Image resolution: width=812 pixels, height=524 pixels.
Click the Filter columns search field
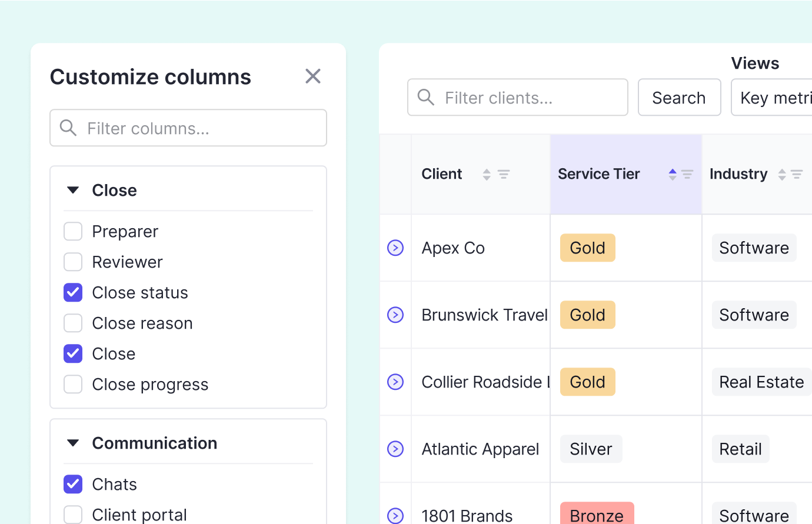point(188,128)
